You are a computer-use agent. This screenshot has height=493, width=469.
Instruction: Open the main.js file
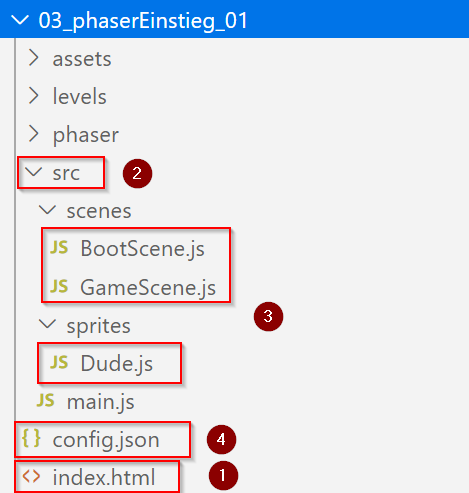[85, 401]
